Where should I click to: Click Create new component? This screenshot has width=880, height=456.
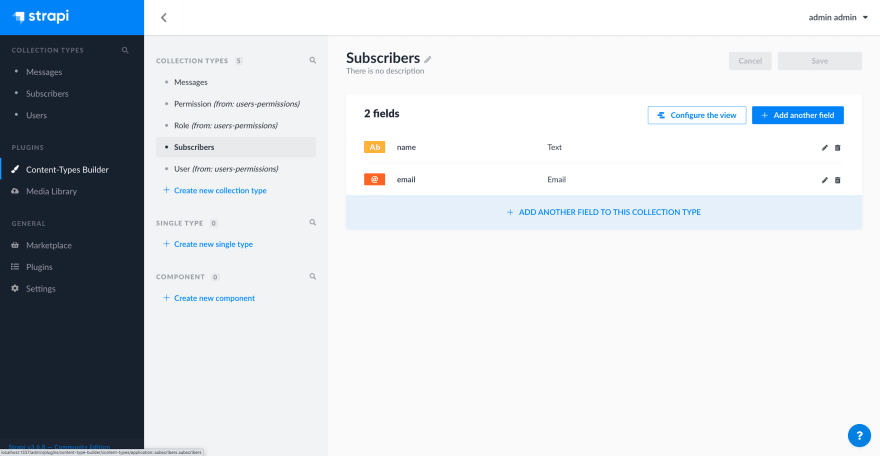pyautogui.click(x=209, y=298)
